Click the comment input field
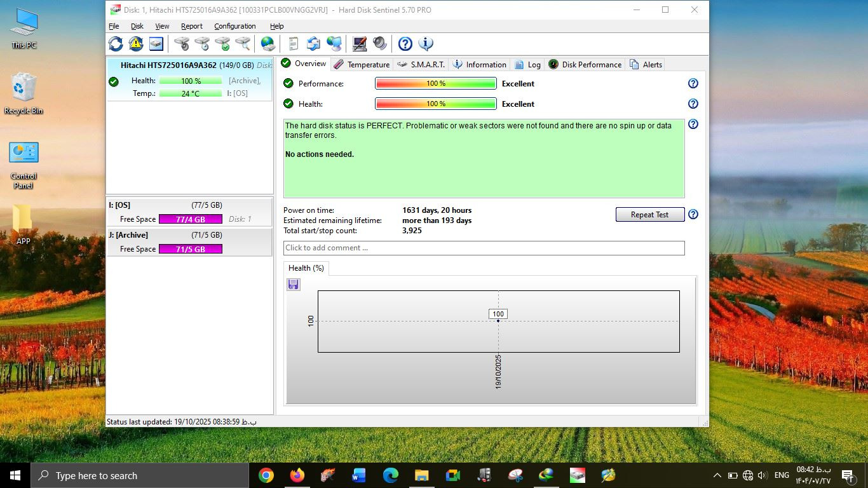Screen dimensions: 868x488 (x=484, y=248)
